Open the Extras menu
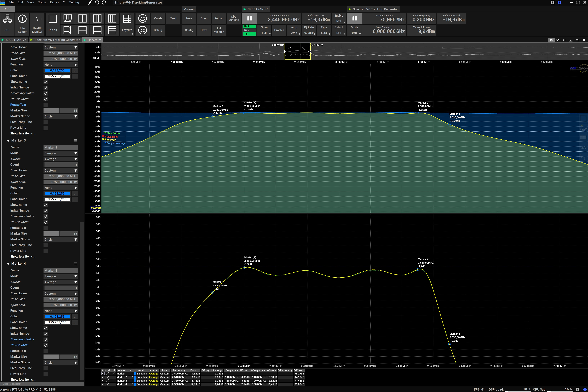 54,2
